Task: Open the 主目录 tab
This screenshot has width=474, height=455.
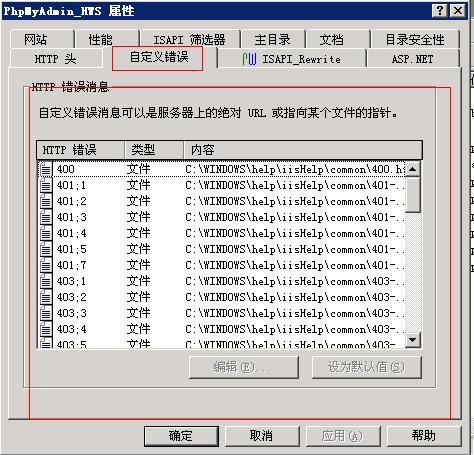Action: click(x=273, y=39)
